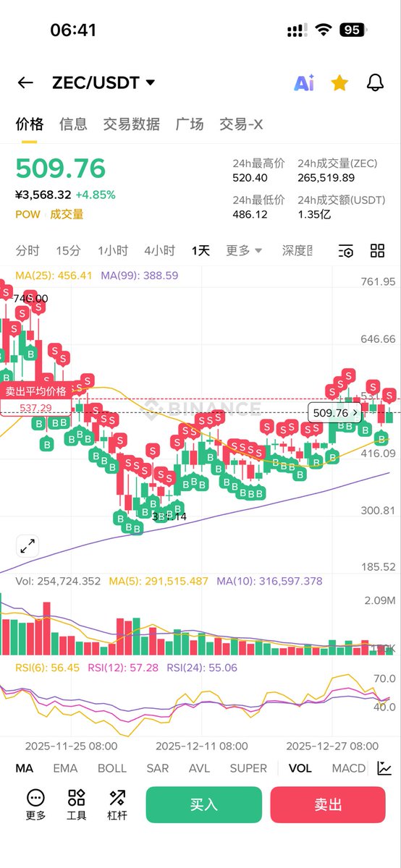Image resolution: width=401 pixels, height=868 pixels.
Task: Toggle the EMA indicator
Action: [65, 768]
